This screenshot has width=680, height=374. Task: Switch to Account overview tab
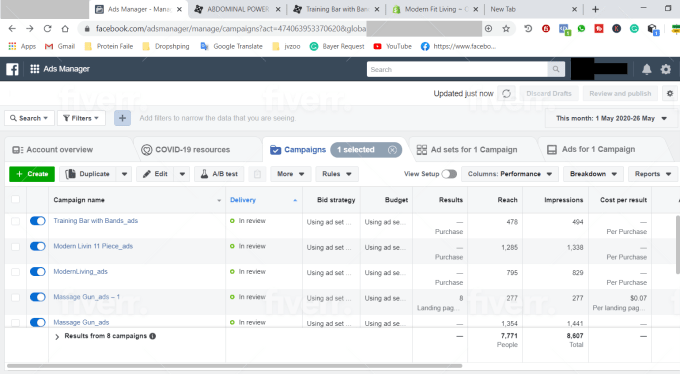coord(52,150)
